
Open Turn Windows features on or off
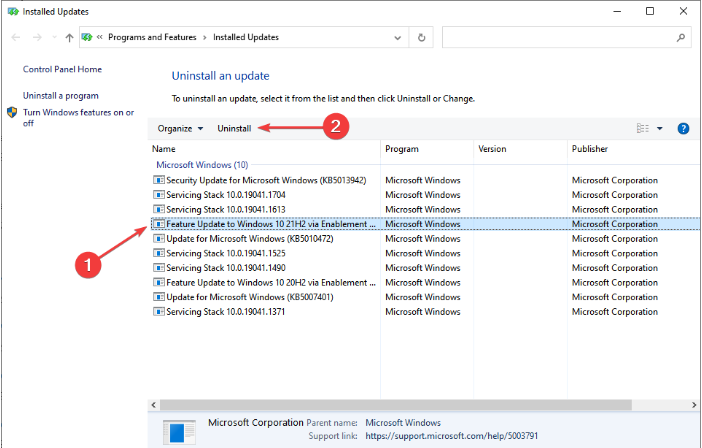(x=78, y=118)
